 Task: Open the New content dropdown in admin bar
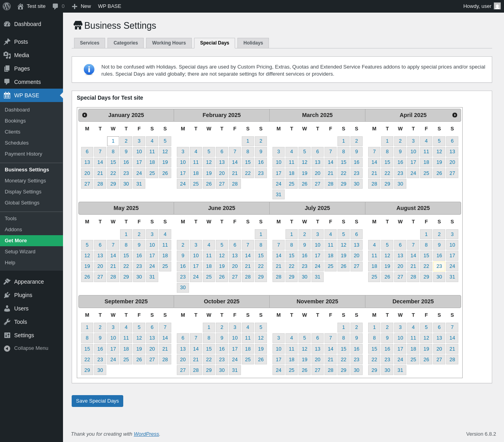81,6
